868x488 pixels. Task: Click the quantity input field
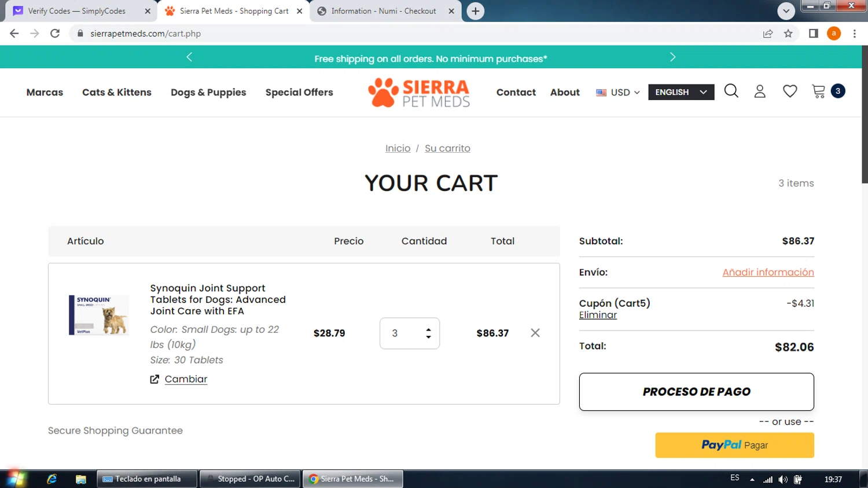coord(410,333)
